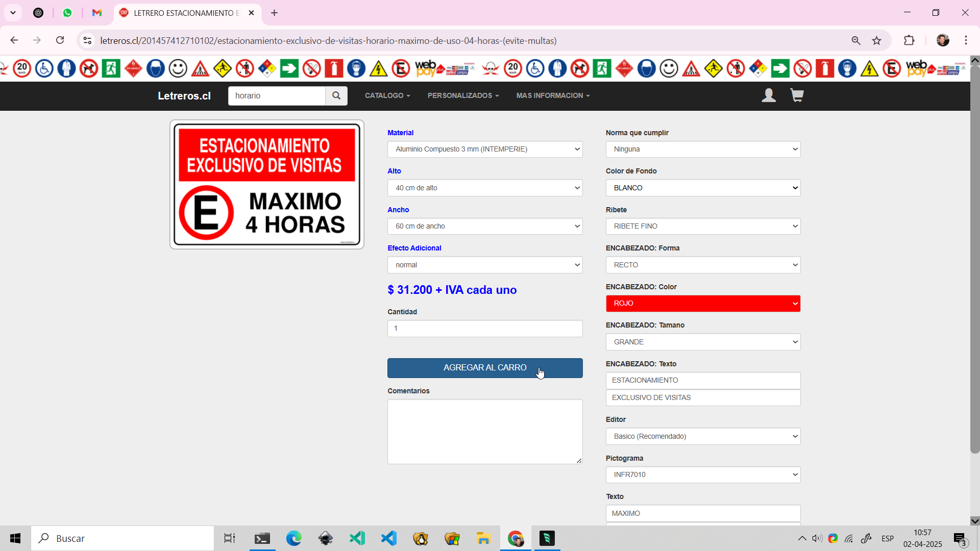This screenshot has height=551, width=980.
Task: Open the browser zoom magnifier icon
Action: click(856, 40)
